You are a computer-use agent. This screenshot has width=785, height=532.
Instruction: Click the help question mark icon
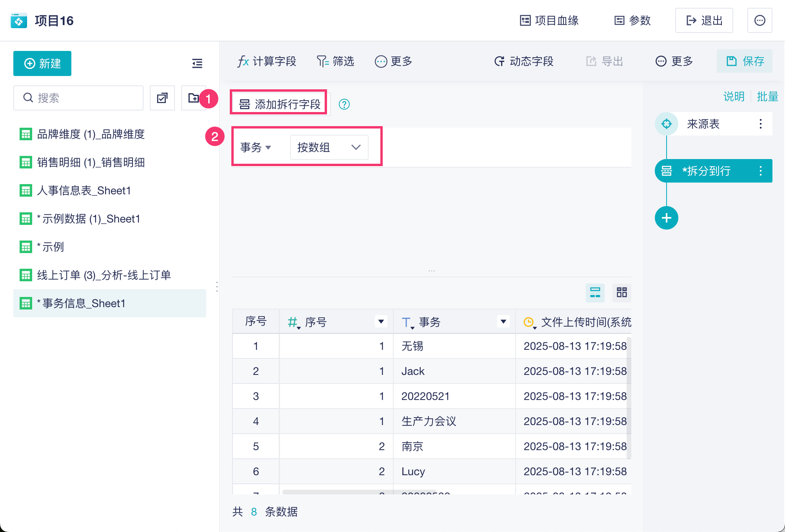click(x=344, y=105)
